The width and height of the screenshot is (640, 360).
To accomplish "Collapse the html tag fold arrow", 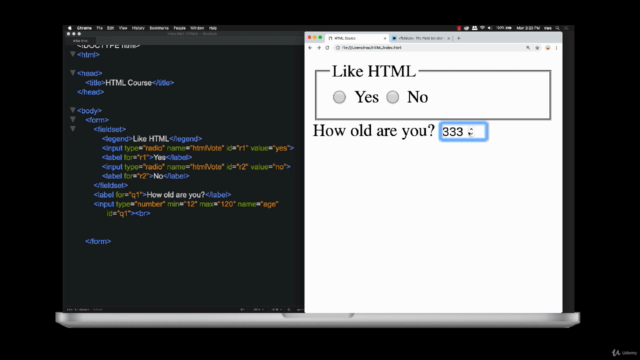I will (73, 54).
